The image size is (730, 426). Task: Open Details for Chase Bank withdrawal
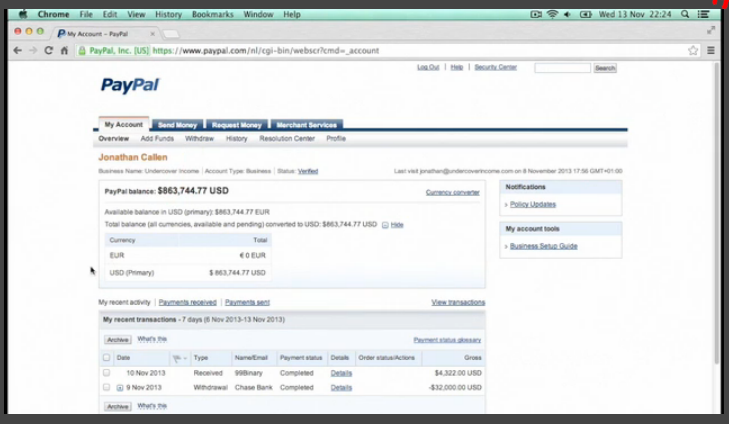[341, 388]
